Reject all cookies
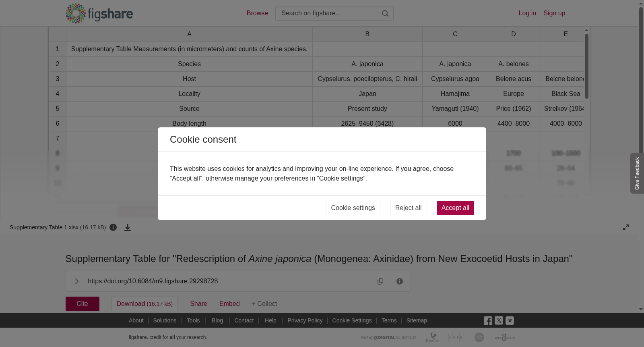This screenshot has width=644, height=347. (x=408, y=208)
